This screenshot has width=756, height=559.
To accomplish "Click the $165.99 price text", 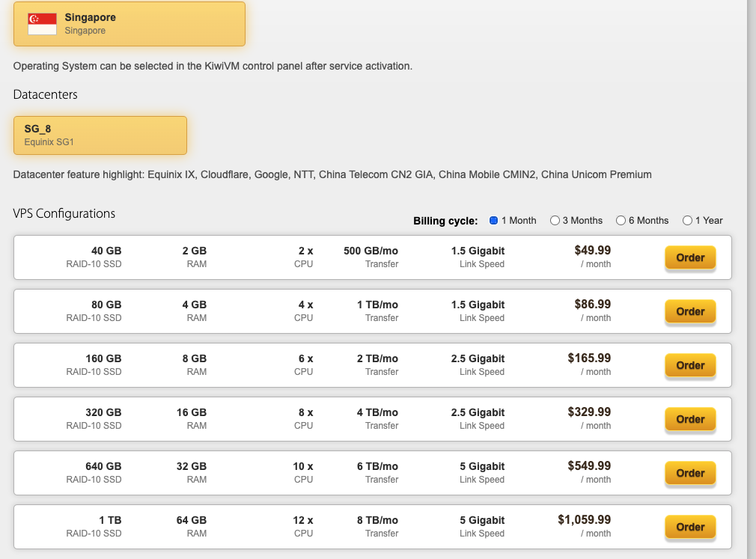I will (589, 358).
